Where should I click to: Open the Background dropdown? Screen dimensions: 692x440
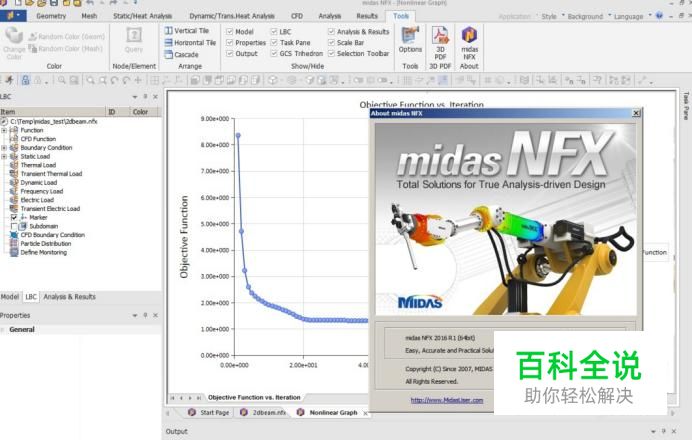588,16
